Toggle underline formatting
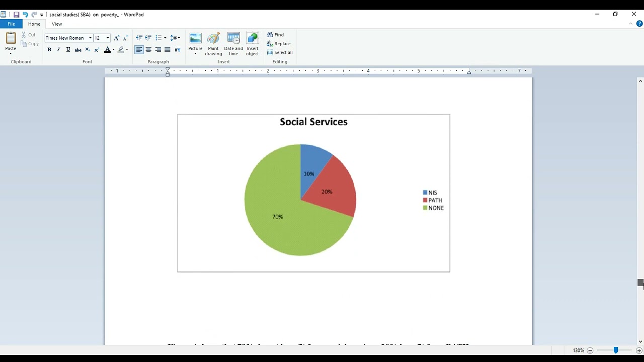 (68, 50)
